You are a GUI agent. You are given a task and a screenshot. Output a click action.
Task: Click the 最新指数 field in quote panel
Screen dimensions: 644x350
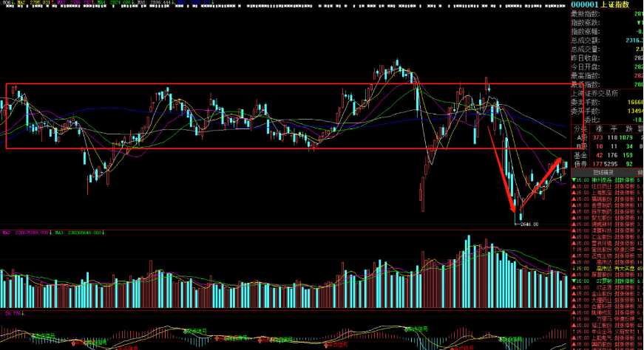(584, 15)
